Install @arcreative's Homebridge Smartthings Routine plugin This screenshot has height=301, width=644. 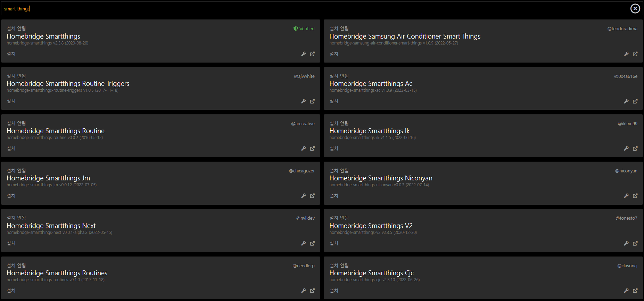tap(11, 148)
